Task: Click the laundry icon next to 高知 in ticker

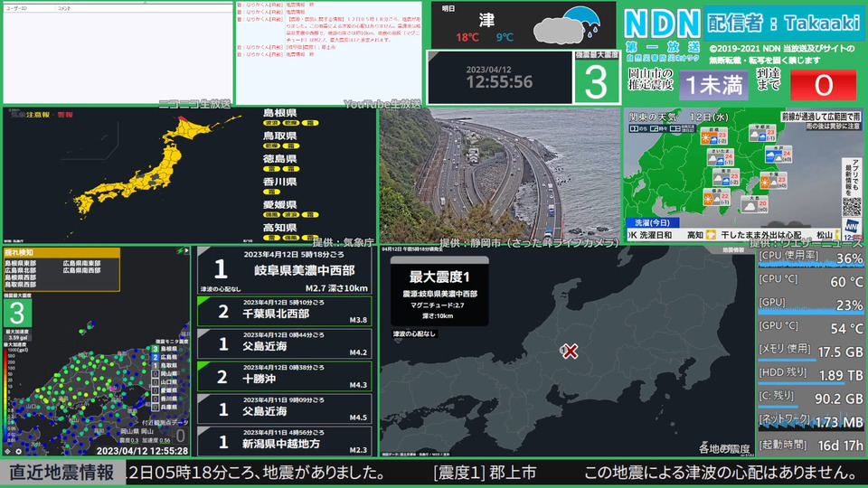Action: [x=711, y=235]
